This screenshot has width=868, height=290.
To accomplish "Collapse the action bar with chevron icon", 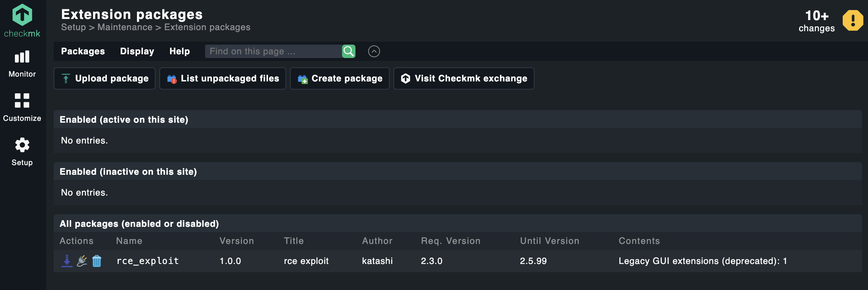I will (x=374, y=51).
